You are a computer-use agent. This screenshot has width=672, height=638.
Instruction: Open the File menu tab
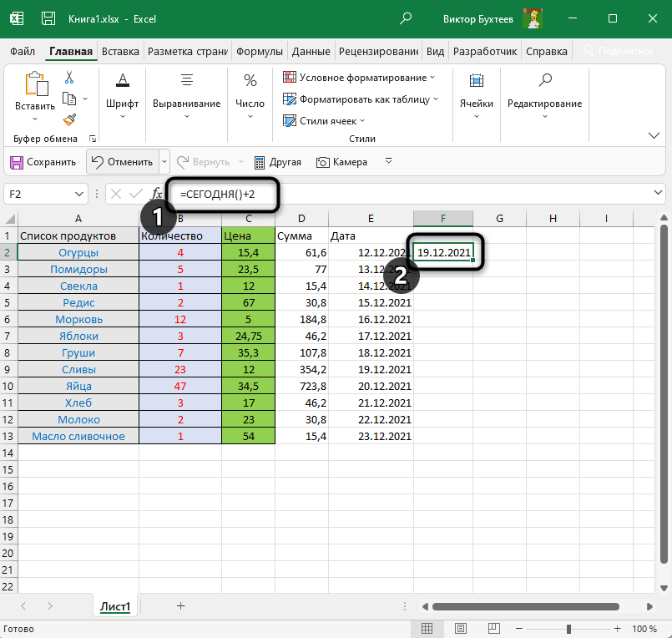[23, 51]
